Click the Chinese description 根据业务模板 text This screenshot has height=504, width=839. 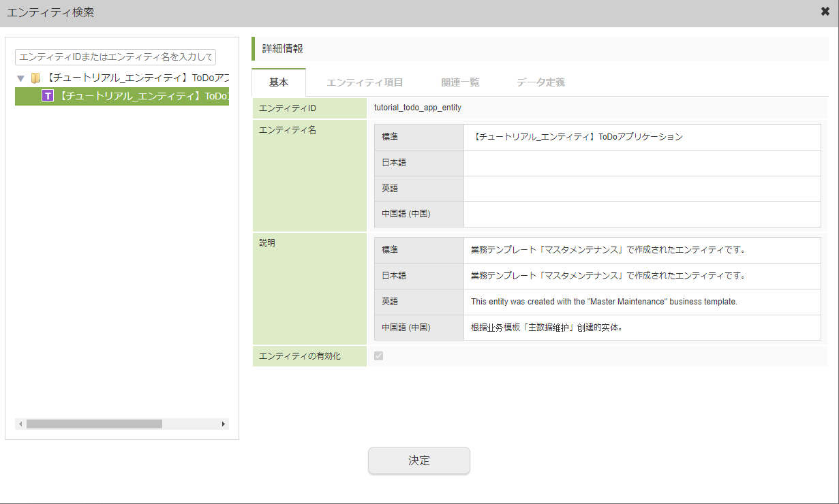(x=547, y=328)
